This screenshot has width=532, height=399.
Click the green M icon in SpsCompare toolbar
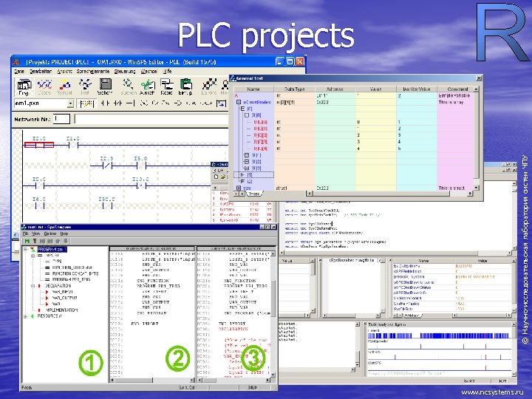pos(27,241)
